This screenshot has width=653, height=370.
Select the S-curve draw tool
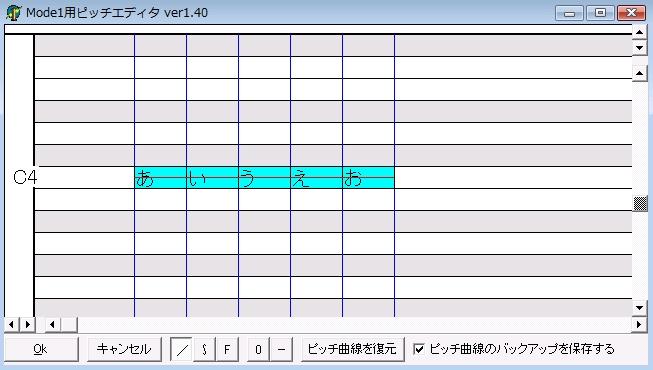(204, 349)
